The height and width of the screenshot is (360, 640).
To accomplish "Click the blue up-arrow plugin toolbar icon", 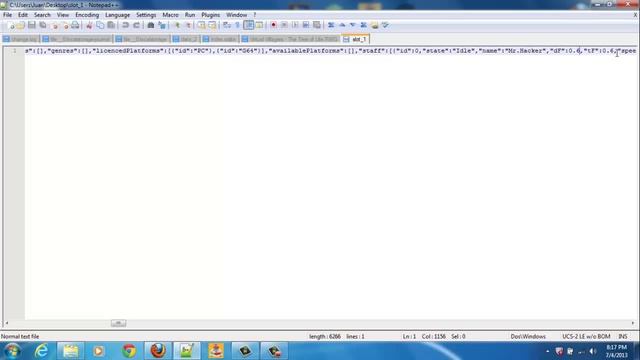I will [342, 25].
